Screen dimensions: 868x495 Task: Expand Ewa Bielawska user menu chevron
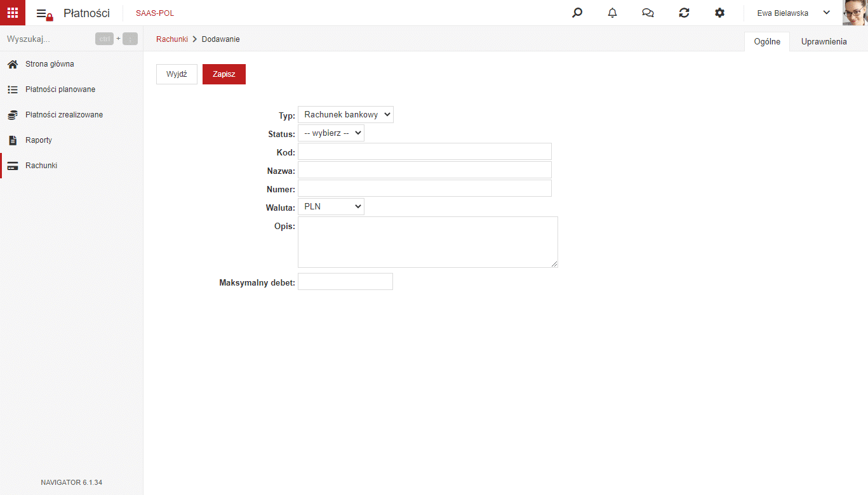pyautogui.click(x=827, y=13)
